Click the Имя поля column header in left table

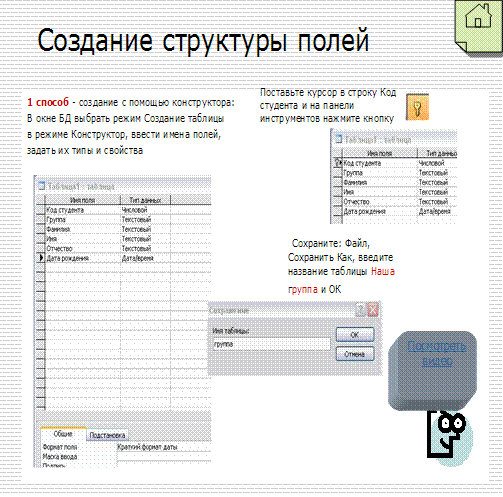83,200
